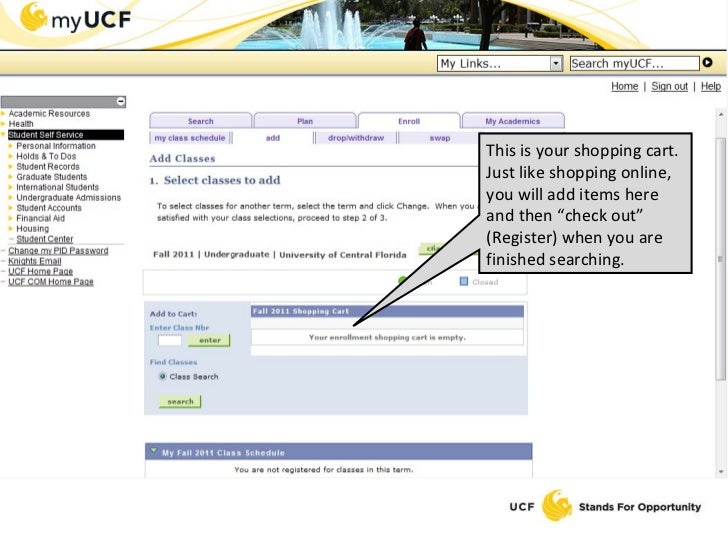Collapse the left navigation menu with minus icon
This screenshot has height=546, width=728.
[x=121, y=101]
